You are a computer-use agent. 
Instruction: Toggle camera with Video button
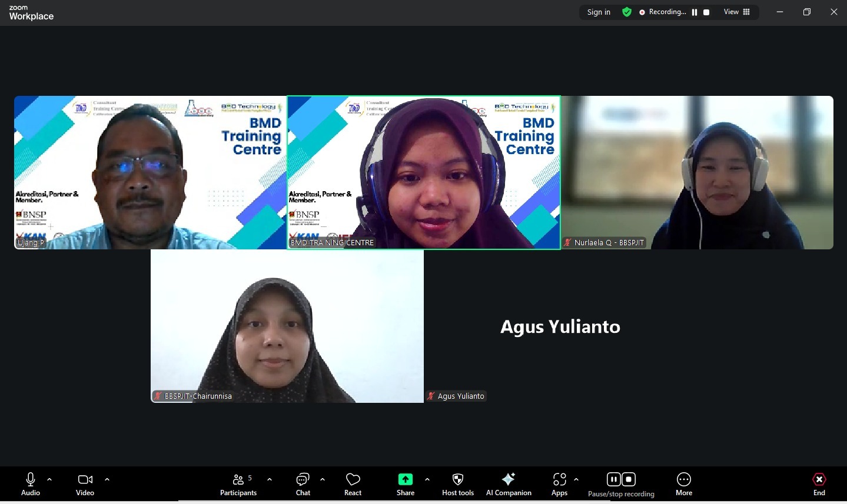click(85, 484)
